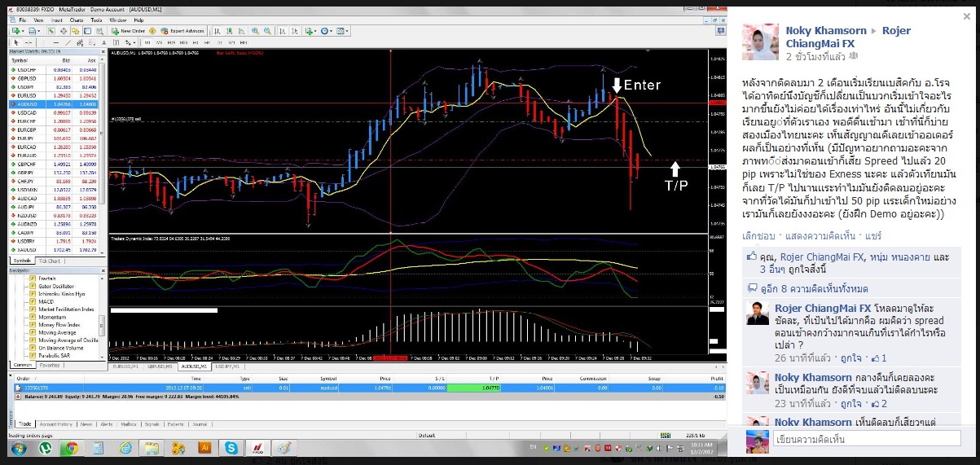980x465 pixels.
Task: Open the Window menu
Action: click(117, 20)
